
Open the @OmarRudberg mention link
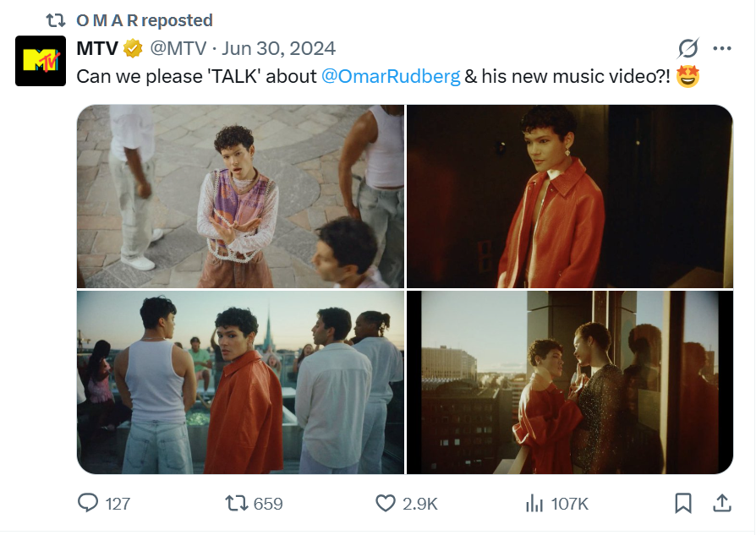point(391,76)
